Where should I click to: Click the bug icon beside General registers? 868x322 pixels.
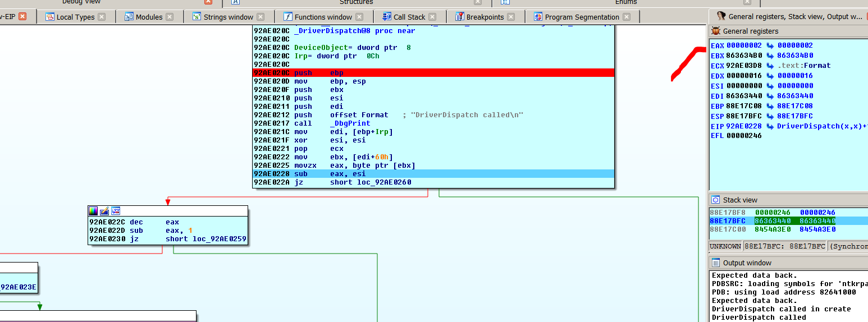[716, 31]
